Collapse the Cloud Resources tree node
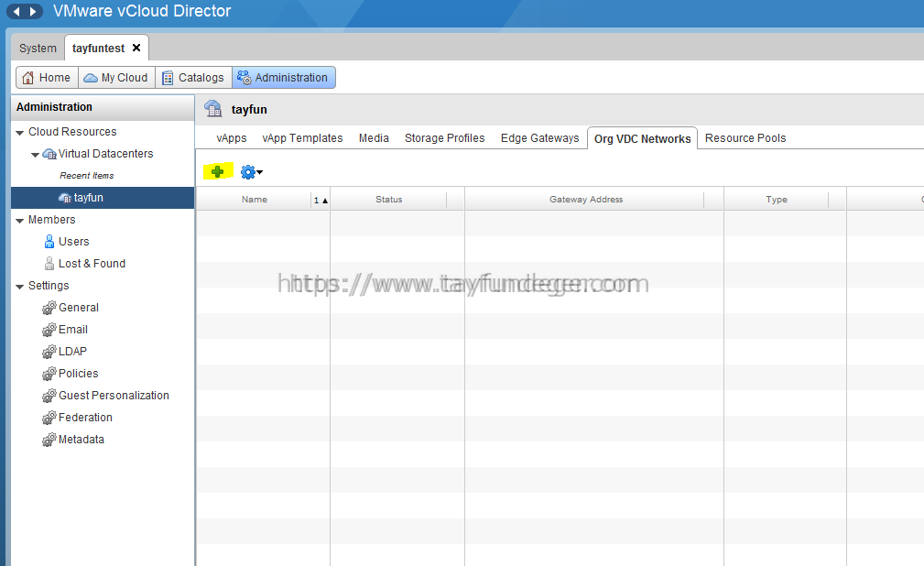924x566 pixels. coord(19,133)
